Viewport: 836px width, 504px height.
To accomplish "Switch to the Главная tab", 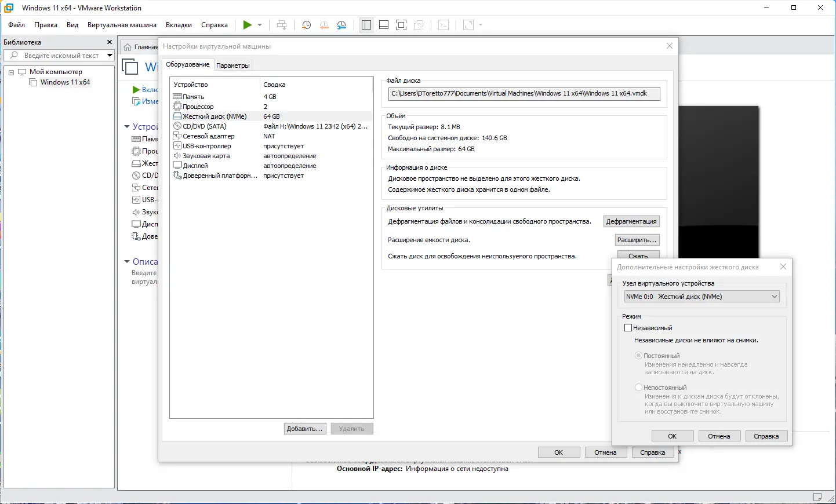I will 140,47.
